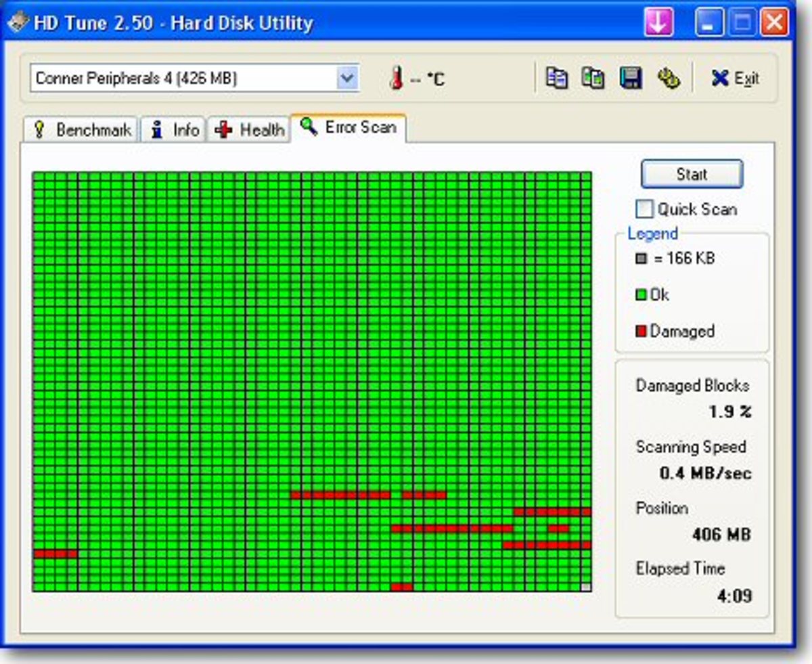Click the blue info icon on the Info tab

[157, 129]
